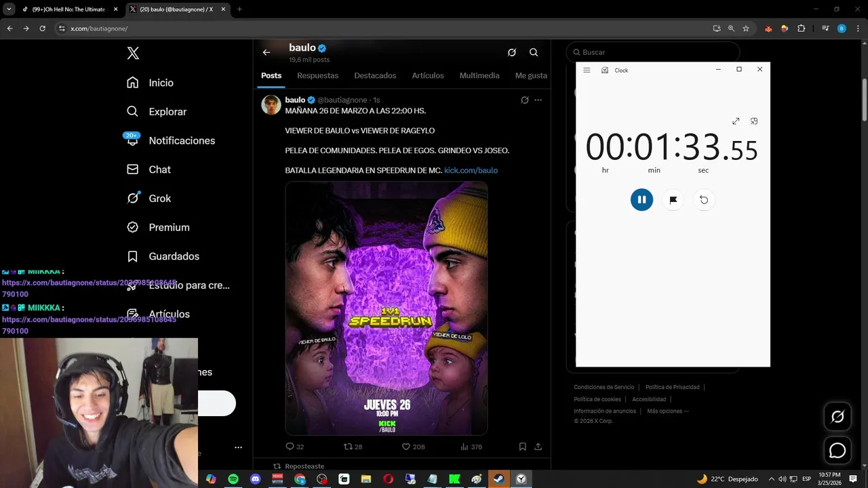Click the Grok icon in profile header

click(x=512, y=52)
